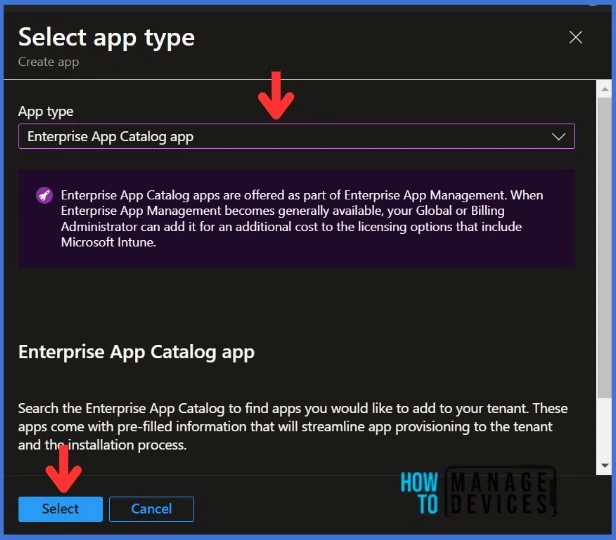Image resolution: width=616 pixels, height=540 pixels.
Task: Click the scrollbar up arrow
Action: click(x=605, y=90)
